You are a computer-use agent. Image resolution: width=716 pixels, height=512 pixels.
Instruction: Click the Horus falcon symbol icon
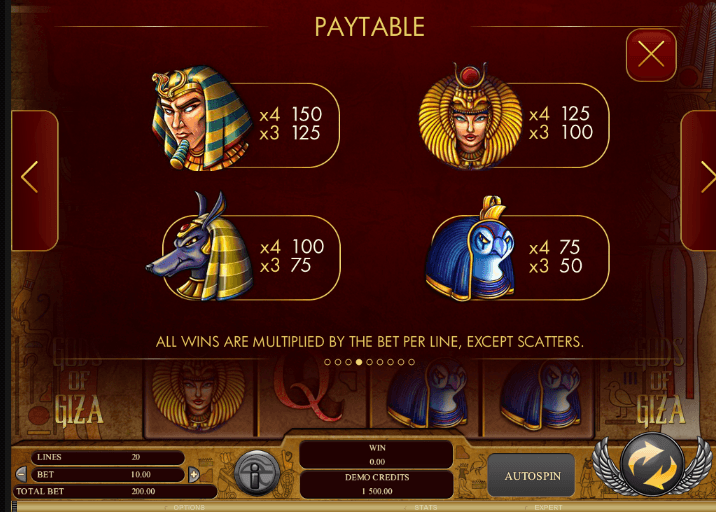tap(470, 248)
